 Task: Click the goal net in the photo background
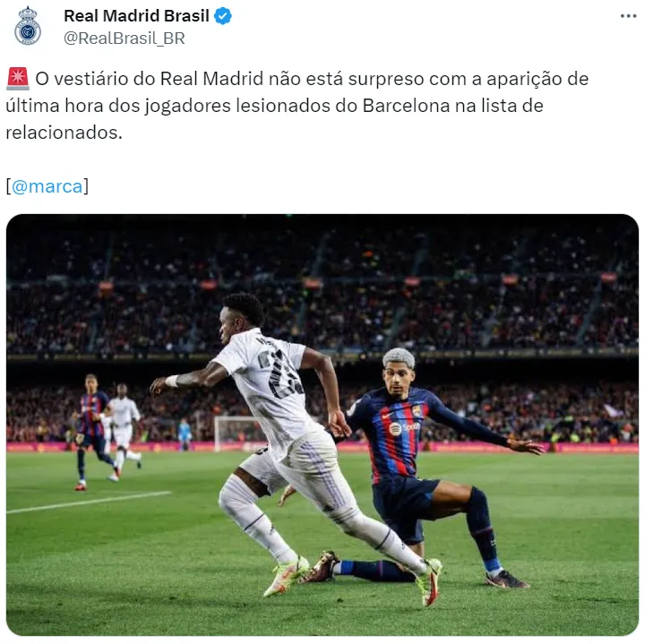tap(236, 434)
